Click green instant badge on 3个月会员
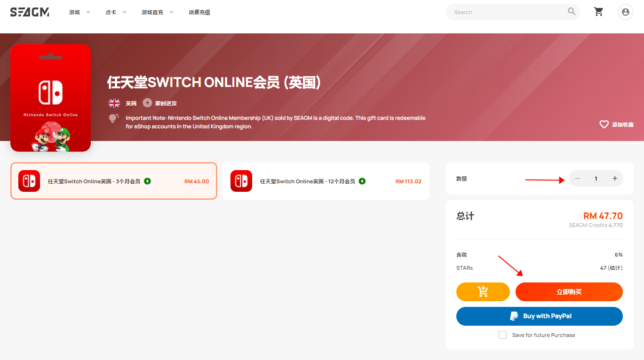This screenshot has height=360, width=644. tap(147, 181)
